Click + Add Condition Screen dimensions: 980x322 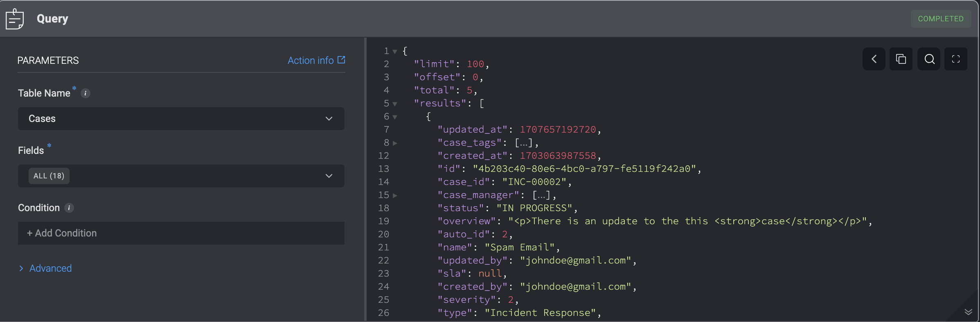(x=181, y=233)
